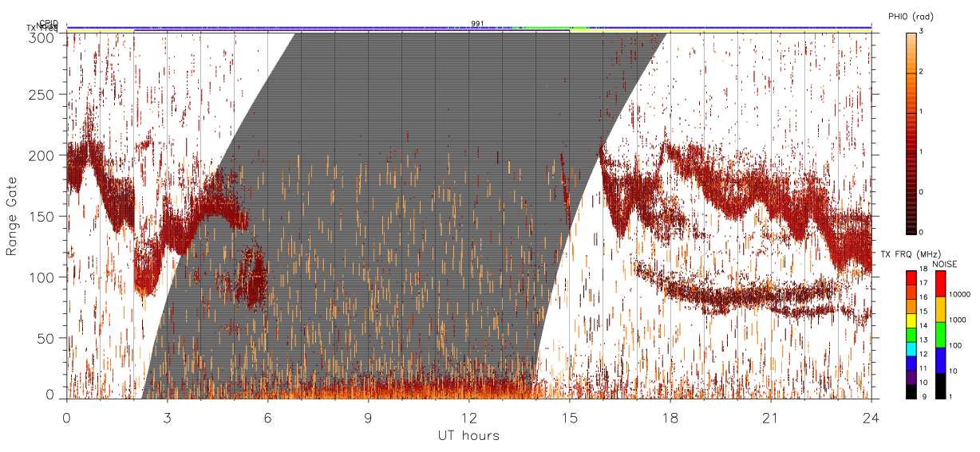Pick the blue 11–12 MHz TX FRQ swatch
The image size is (980, 452).
click(911, 363)
